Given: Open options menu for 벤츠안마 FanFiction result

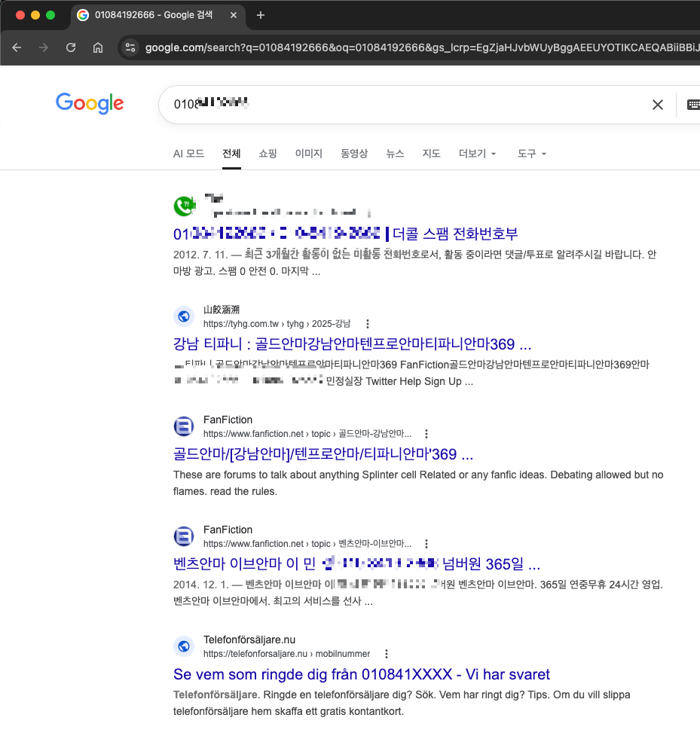Looking at the screenshot, I should click(x=426, y=544).
